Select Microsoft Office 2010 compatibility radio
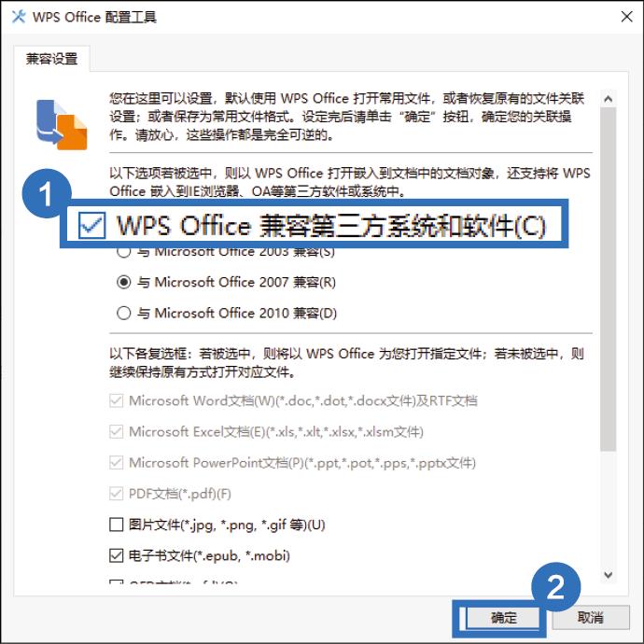The image size is (644, 644). click(x=123, y=314)
